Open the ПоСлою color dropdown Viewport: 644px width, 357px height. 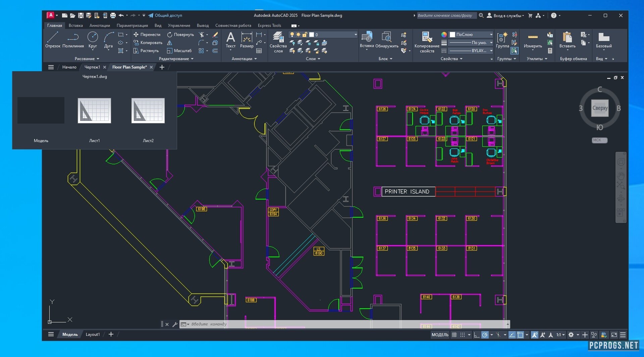click(x=491, y=35)
